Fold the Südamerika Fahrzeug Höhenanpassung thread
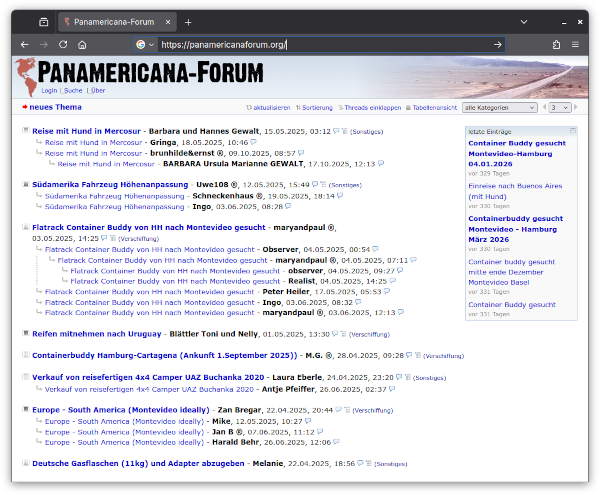This screenshot has width=600, height=495. [26, 184]
